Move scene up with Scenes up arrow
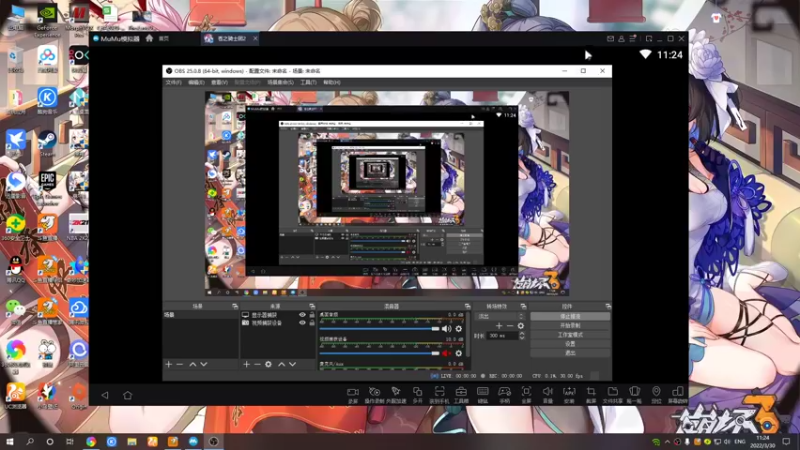The image size is (800, 450). coord(192,364)
